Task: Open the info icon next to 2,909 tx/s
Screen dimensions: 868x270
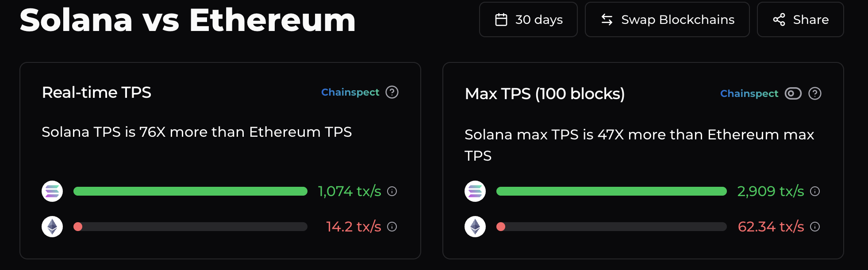Action: 814,192
